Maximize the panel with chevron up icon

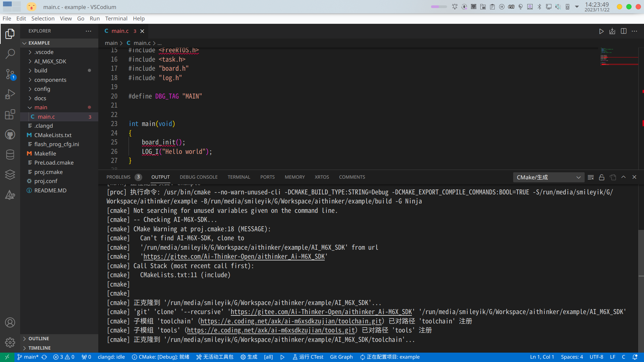tap(624, 177)
